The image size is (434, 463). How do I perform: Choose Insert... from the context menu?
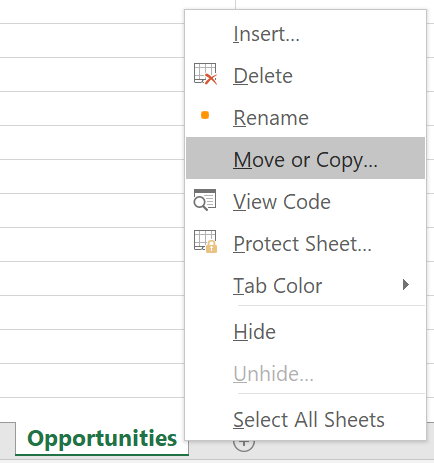click(266, 34)
